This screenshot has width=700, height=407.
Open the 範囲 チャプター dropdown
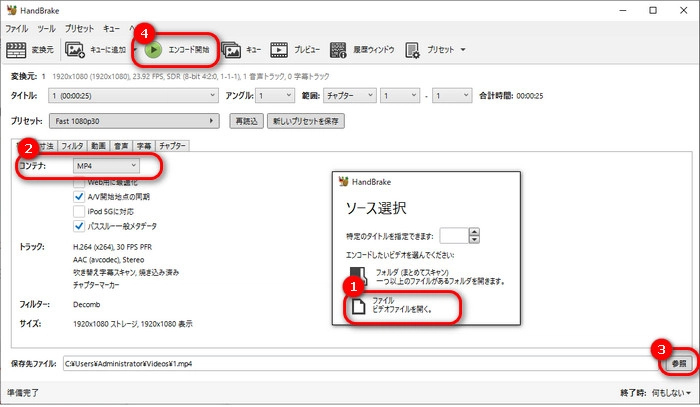(350, 96)
